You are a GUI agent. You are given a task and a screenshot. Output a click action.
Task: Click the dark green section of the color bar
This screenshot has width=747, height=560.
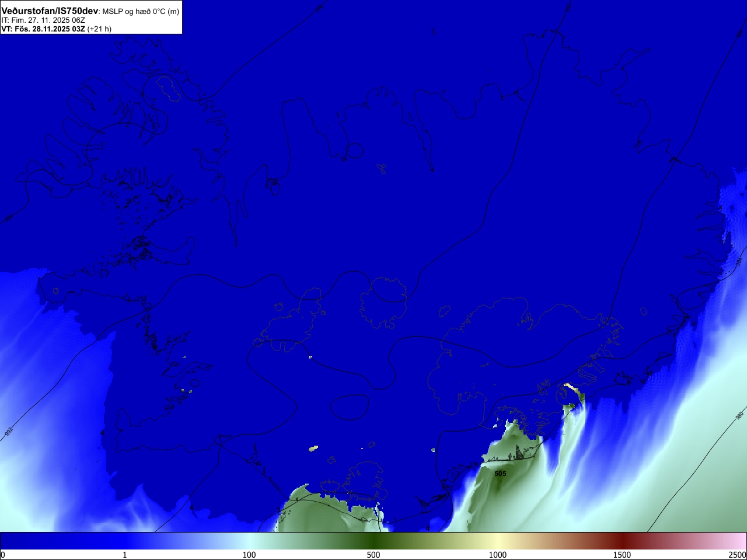373,541
